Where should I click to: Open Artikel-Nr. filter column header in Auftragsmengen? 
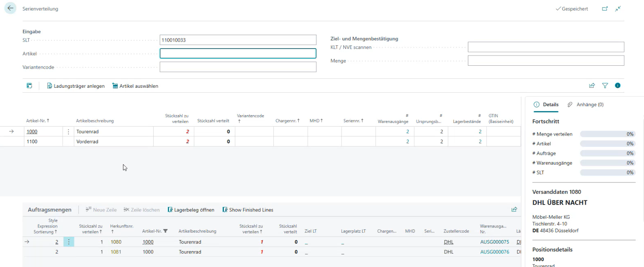pos(154,231)
